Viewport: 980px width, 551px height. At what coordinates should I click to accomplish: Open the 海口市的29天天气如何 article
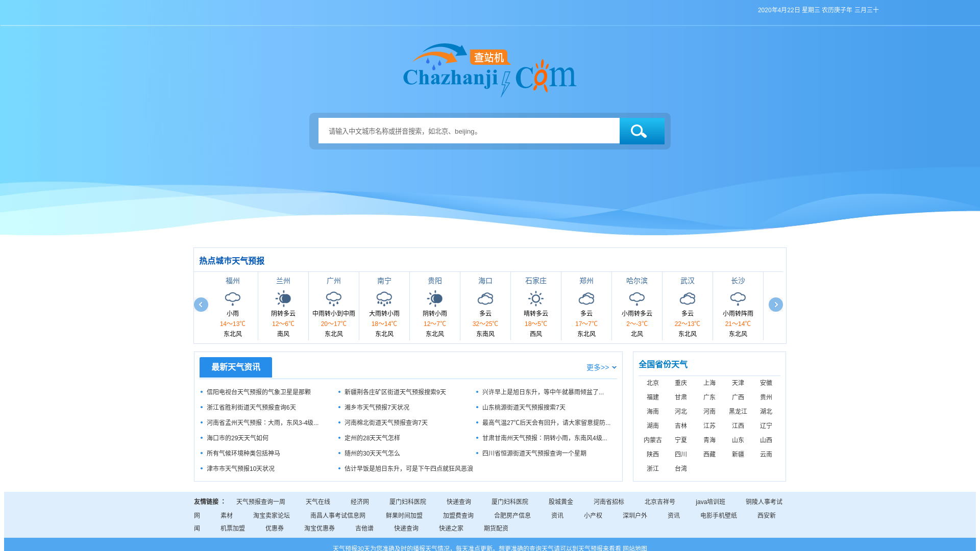[237, 438]
